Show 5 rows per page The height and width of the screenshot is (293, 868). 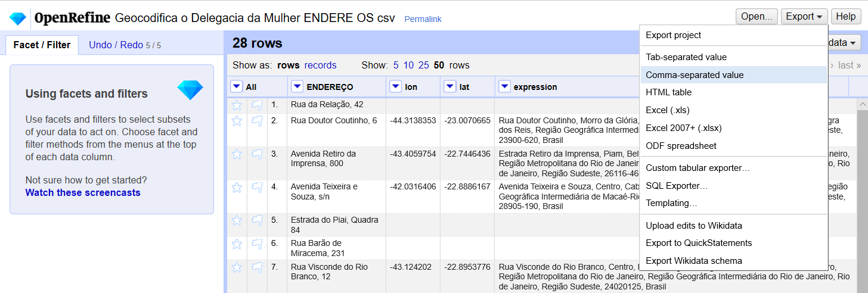396,66
